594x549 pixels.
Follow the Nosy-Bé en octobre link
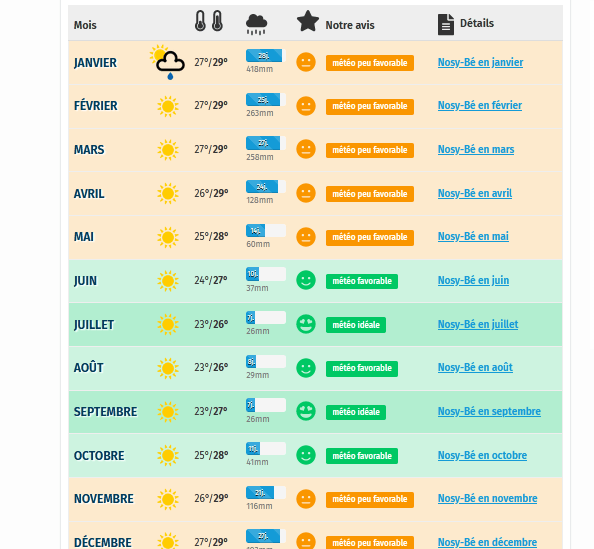pyautogui.click(x=482, y=455)
